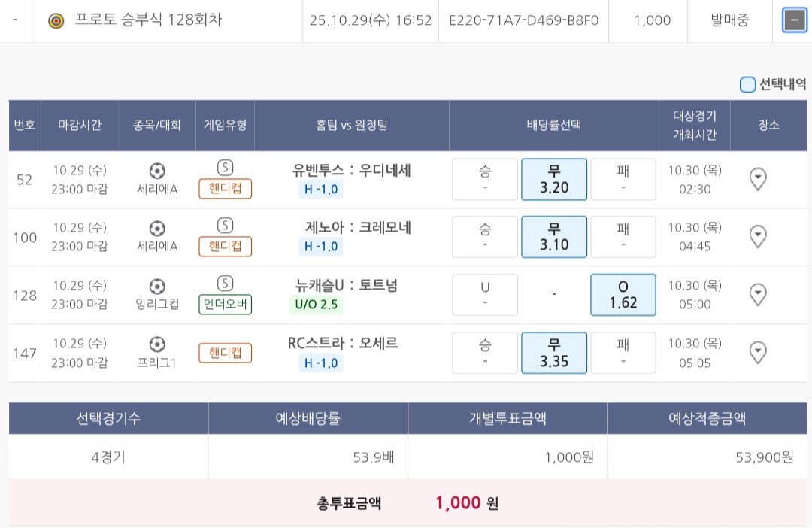The height and width of the screenshot is (528, 812).
Task: Choose Under option for match 128
Action: point(485,294)
